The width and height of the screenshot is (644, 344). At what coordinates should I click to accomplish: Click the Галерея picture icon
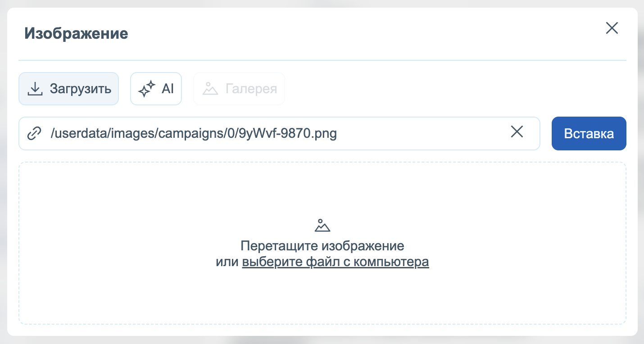[210, 89]
